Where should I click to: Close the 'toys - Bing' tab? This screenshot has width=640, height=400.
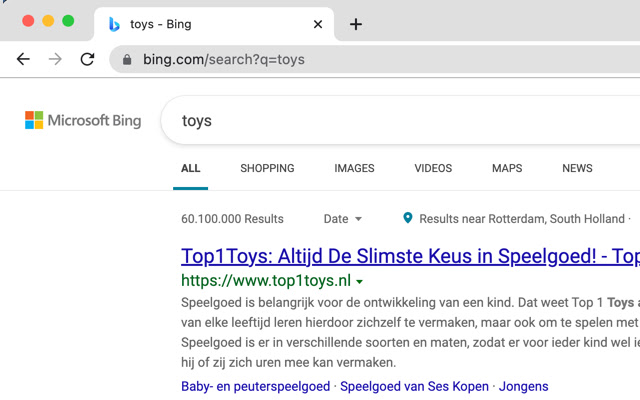pyautogui.click(x=318, y=24)
